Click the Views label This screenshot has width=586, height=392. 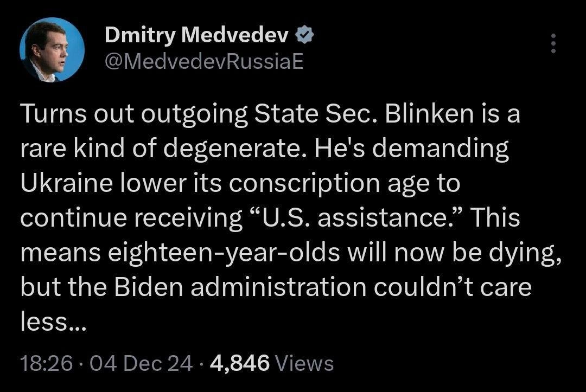coord(304,363)
